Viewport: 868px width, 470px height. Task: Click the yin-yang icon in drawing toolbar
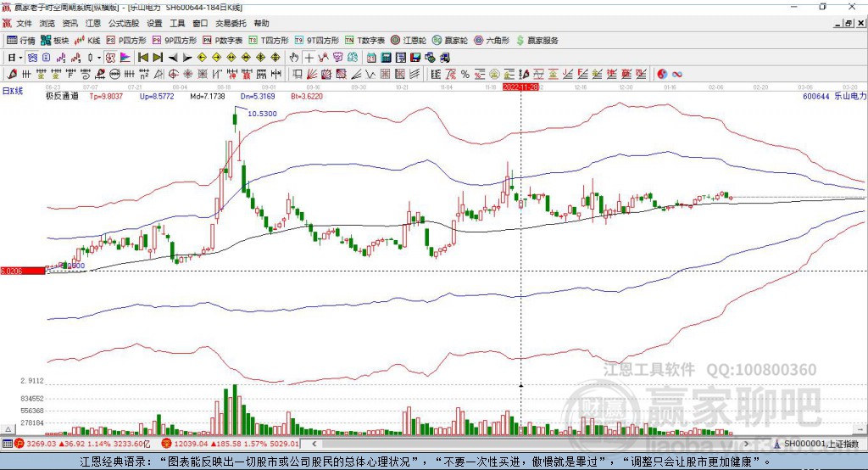[663, 75]
